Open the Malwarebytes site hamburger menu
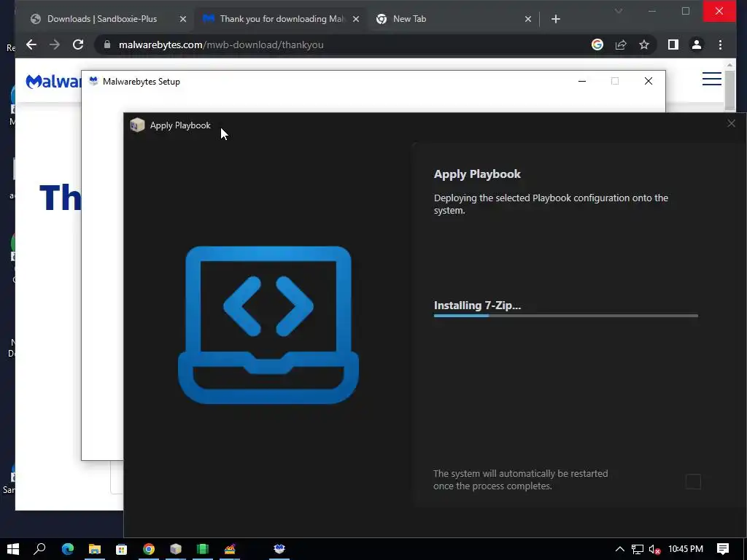This screenshot has height=560, width=747. [712, 79]
